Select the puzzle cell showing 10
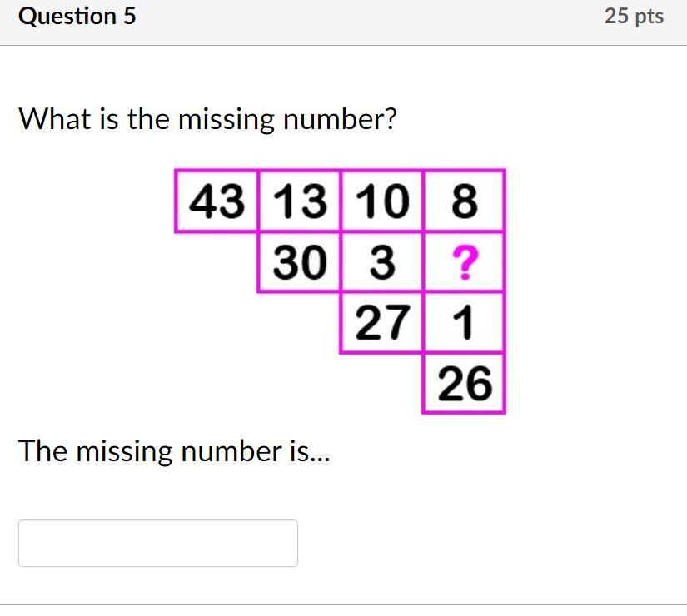The height and width of the screenshot is (616, 687). click(382, 201)
